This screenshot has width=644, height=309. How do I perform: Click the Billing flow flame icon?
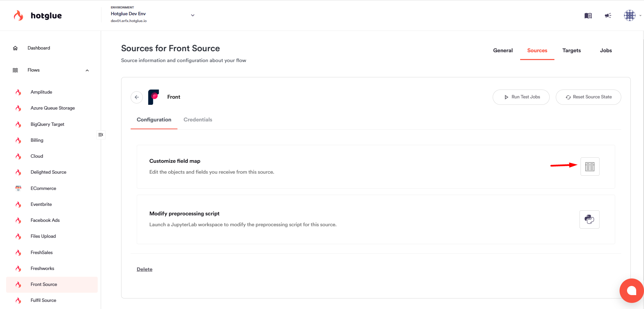18,140
